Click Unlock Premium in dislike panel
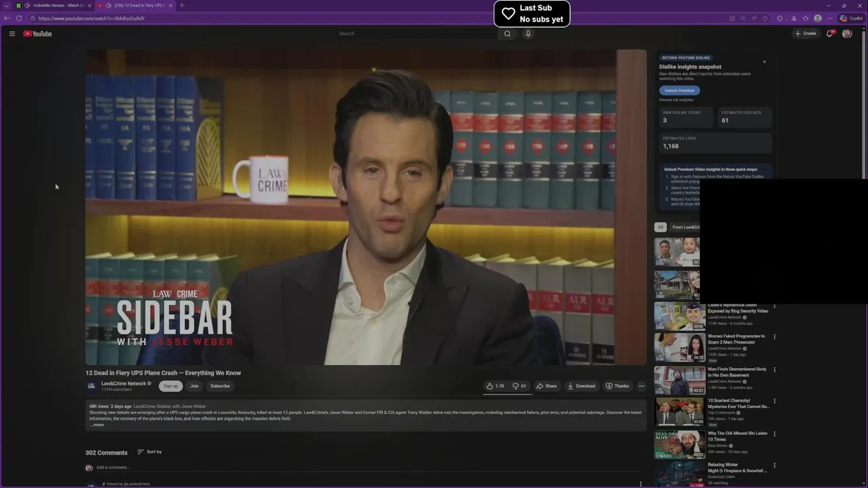Screen dimensions: 868x488 pyautogui.click(x=679, y=90)
